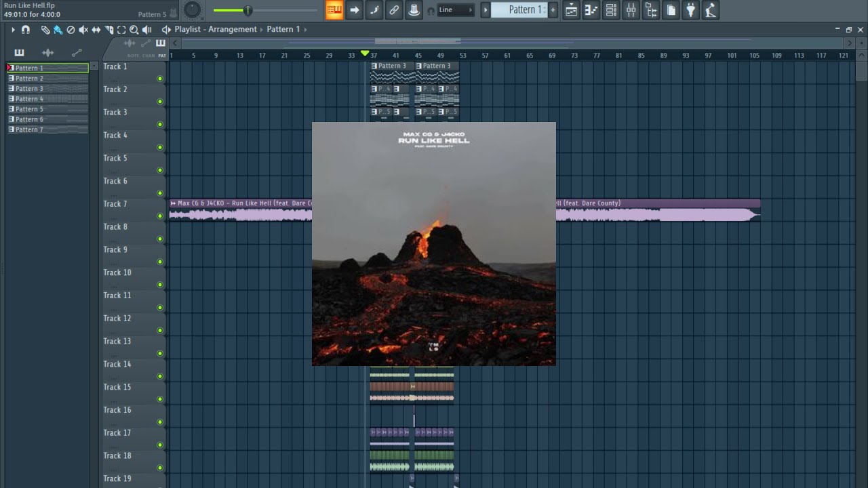The image size is (868, 488).
Task: Select PAT track header mode
Action: 162,56
